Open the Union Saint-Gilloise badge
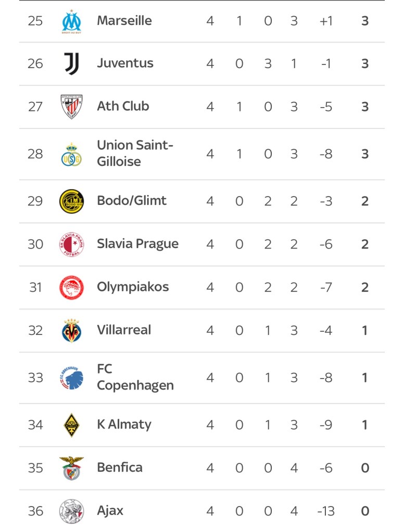The image size is (404, 532). (71, 154)
